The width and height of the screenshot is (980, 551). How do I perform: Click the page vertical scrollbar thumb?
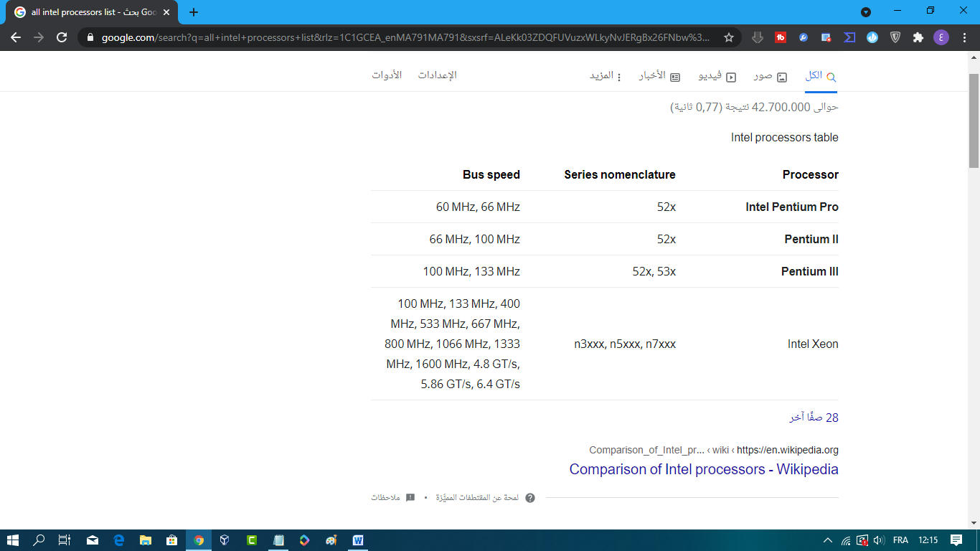[974, 121]
